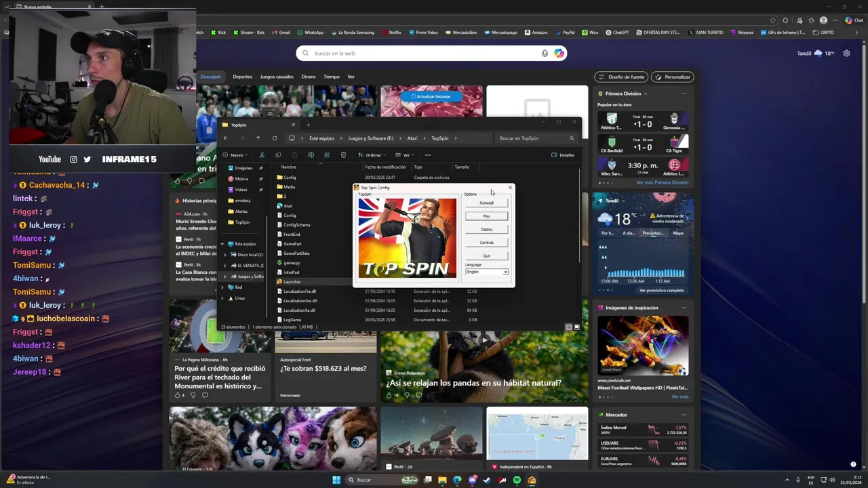Open the page settings gear icon
This screenshot has height=488, width=868.
click(x=846, y=53)
